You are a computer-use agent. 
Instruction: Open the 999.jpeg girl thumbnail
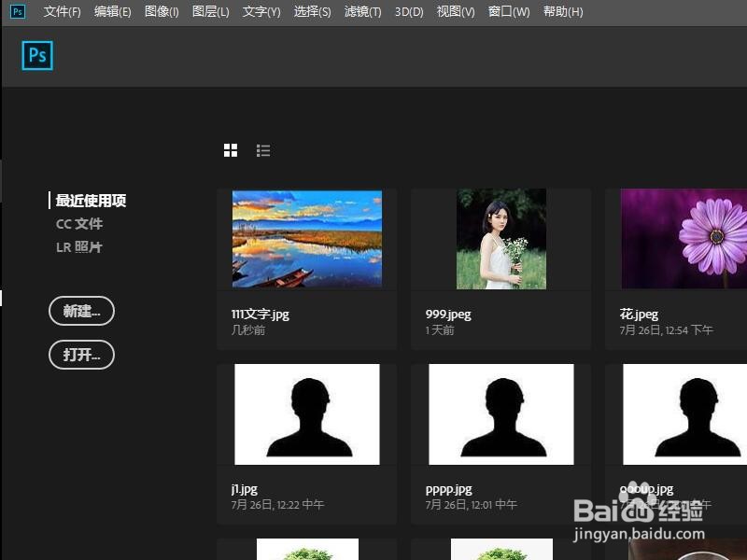(501, 239)
